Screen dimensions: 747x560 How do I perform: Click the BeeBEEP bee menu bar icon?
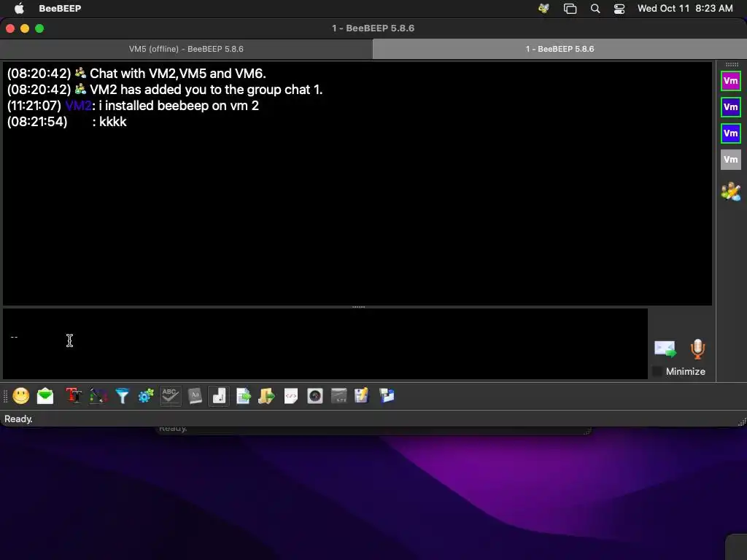tap(543, 8)
